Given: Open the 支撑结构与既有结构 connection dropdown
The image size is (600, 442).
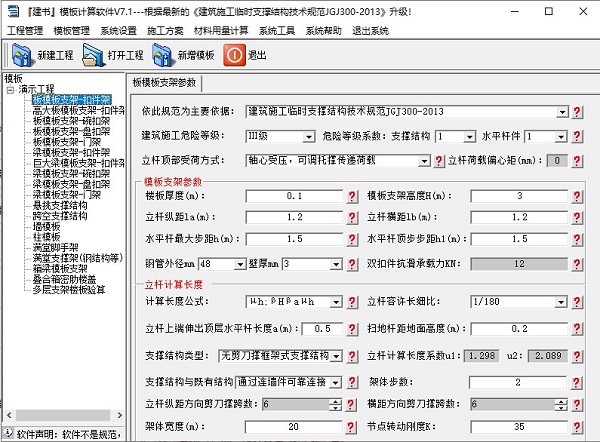Looking at the screenshot, I should tap(336, 382).
